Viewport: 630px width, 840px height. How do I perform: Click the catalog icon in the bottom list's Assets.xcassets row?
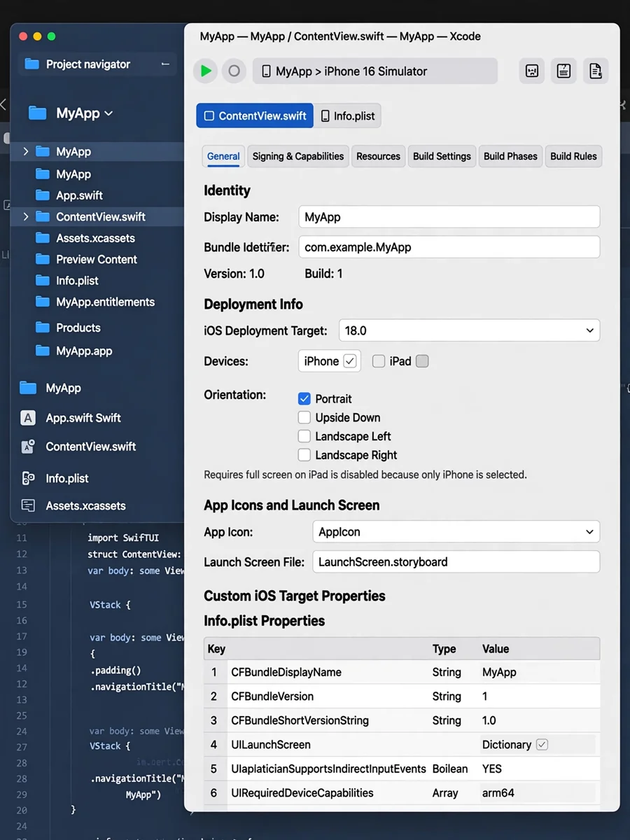click(28, 505)
